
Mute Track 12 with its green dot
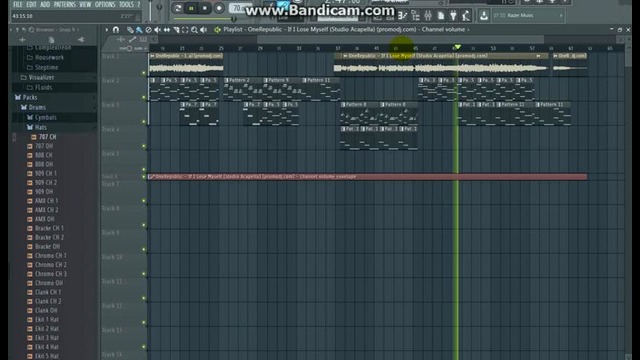click(144, 322)
